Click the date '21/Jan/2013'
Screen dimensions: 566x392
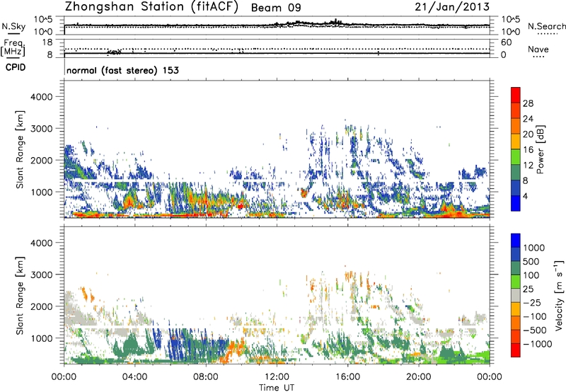tap(452, 7)
